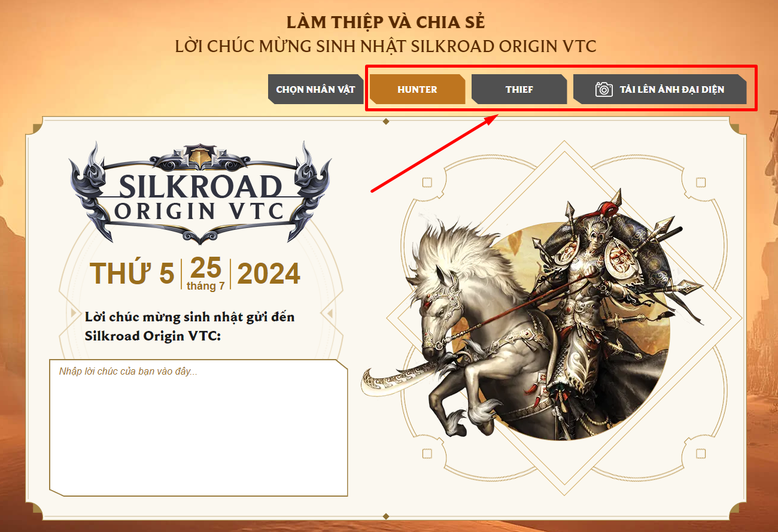Click the day number 25 in date
This screenshot has width=778, height=532.
[206, 267]
